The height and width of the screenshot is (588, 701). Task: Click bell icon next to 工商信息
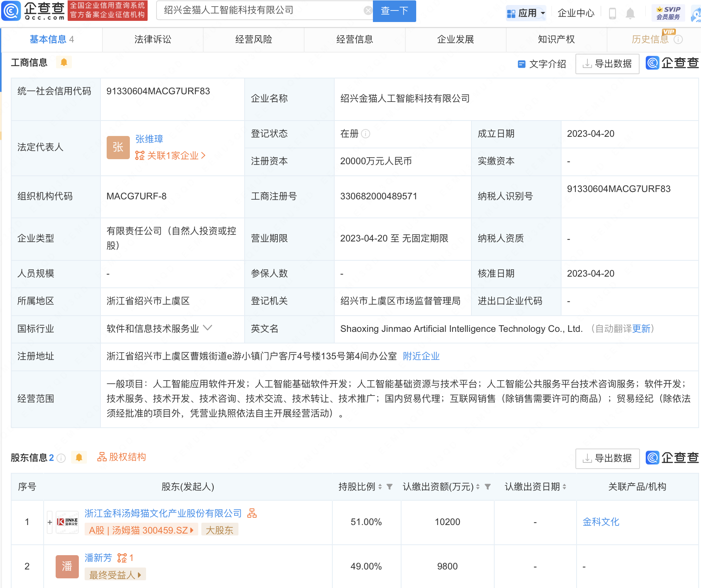pyautogui.click(x=64, y=62)
